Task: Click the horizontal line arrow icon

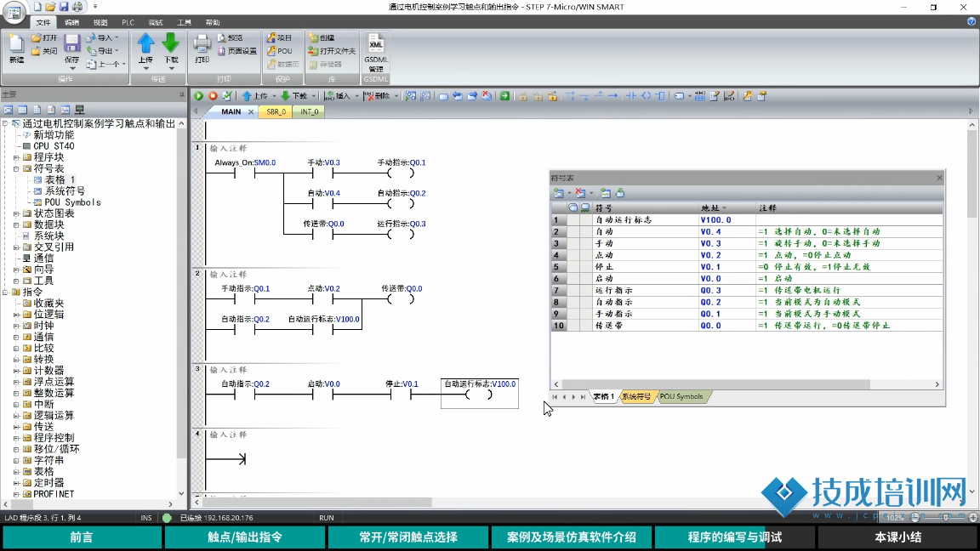Action: pyautogui.click(x=613, y=95)
